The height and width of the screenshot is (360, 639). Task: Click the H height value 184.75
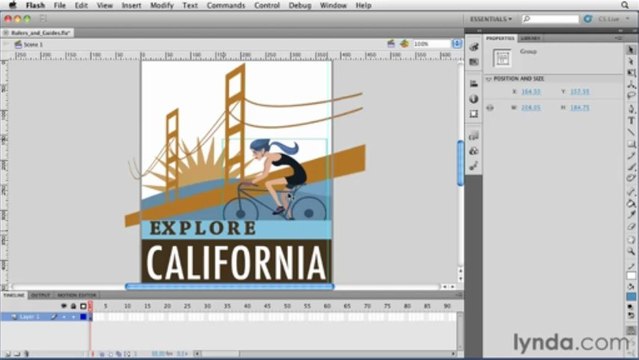(580, 108)
